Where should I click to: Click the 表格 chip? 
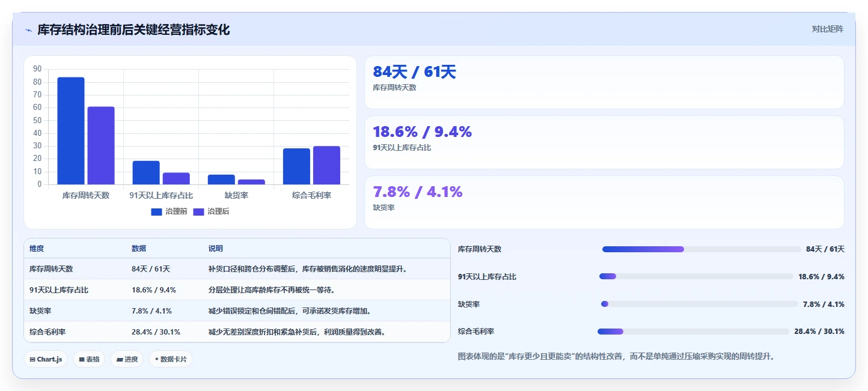pos(89,359)
